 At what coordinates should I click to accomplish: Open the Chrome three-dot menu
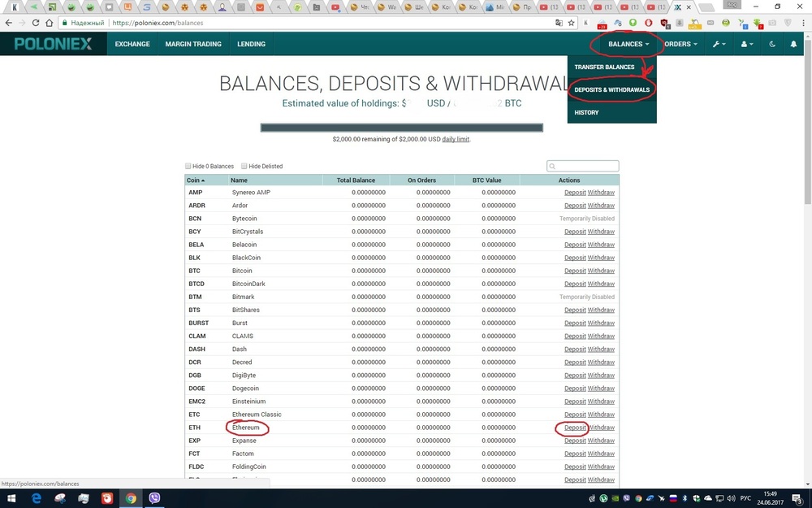pyautogui.click(x=803, y=23)
